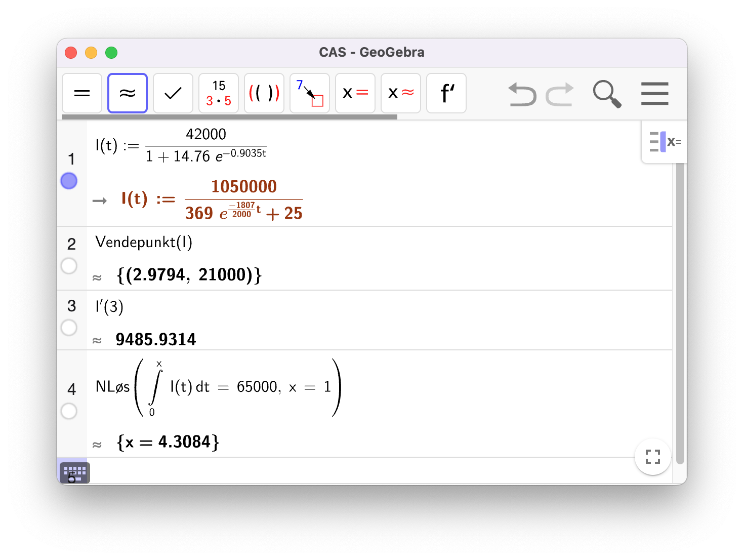Open the search magnifier
The width and height of the screenshot is (744, 560).
tap(606, 94)
